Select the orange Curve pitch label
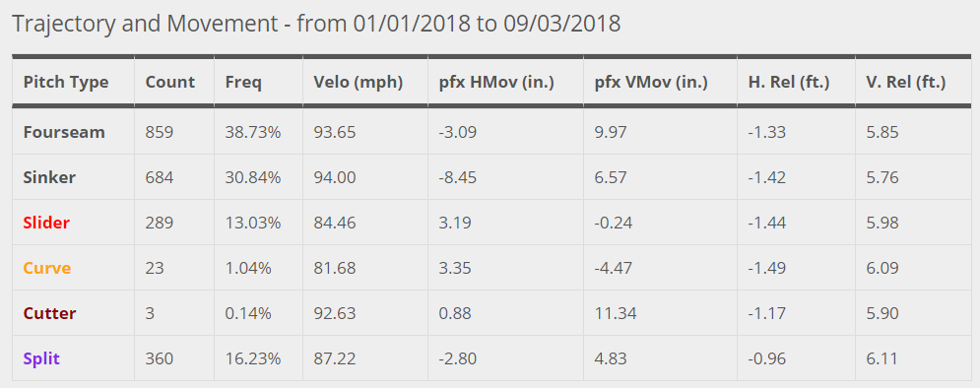This screenshot has height=388, width=980. (x=47, y=268)
